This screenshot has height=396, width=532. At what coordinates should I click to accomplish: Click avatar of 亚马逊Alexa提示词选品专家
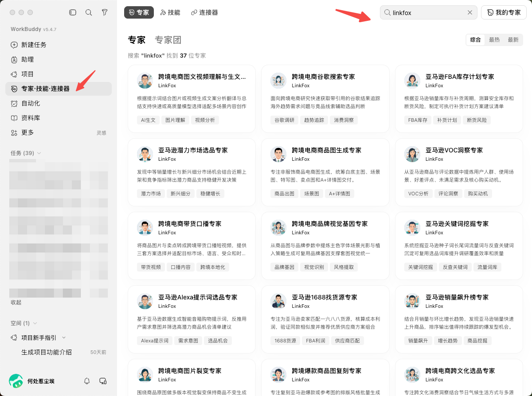(x=145, y=301)
